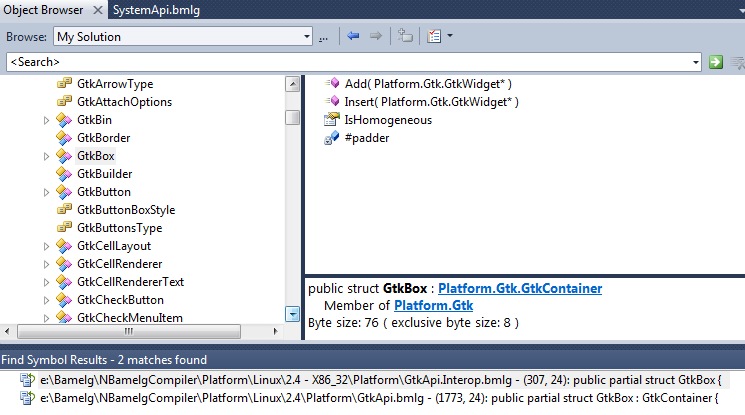Open the Browse My Solution dropdown
This screenshot has height=415, width=745.
pyautogui.click(x=306, y=36)
